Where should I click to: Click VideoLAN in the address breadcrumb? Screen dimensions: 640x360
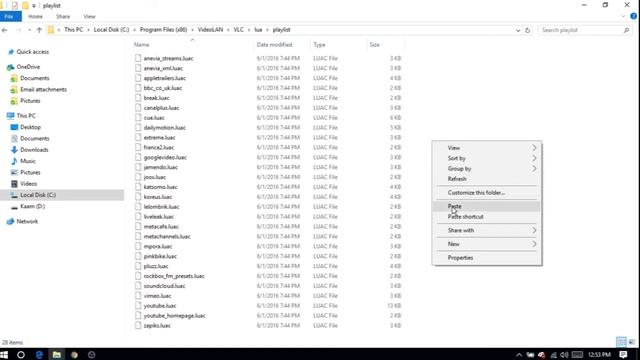(210, 30)
